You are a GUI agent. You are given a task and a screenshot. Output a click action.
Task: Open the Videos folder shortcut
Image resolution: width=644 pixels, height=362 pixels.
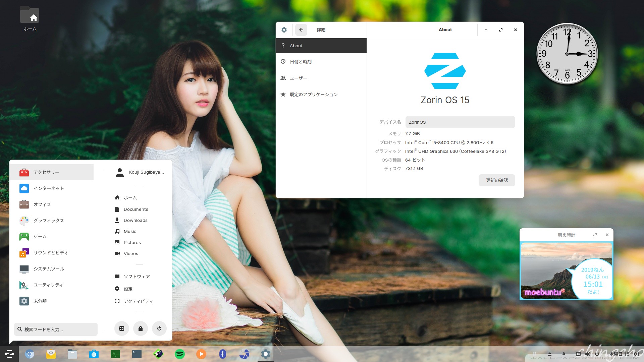click(x=126, y=253)
